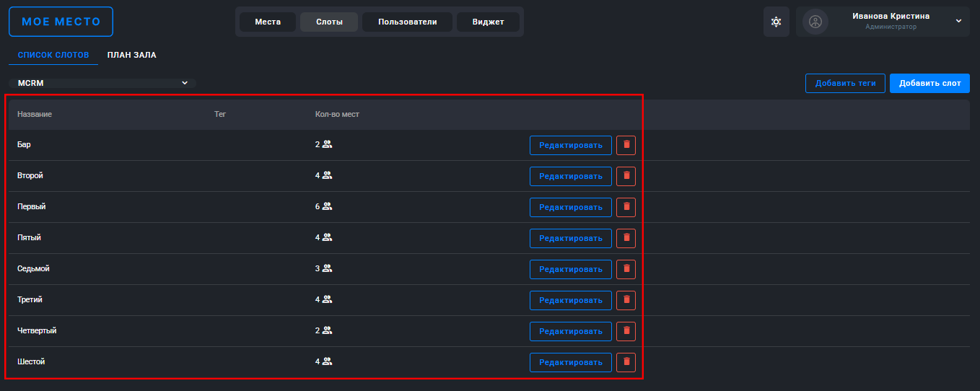Delete the Седьмой slot
Viewport: 980px width, 391px height.
tap(626, 269)
